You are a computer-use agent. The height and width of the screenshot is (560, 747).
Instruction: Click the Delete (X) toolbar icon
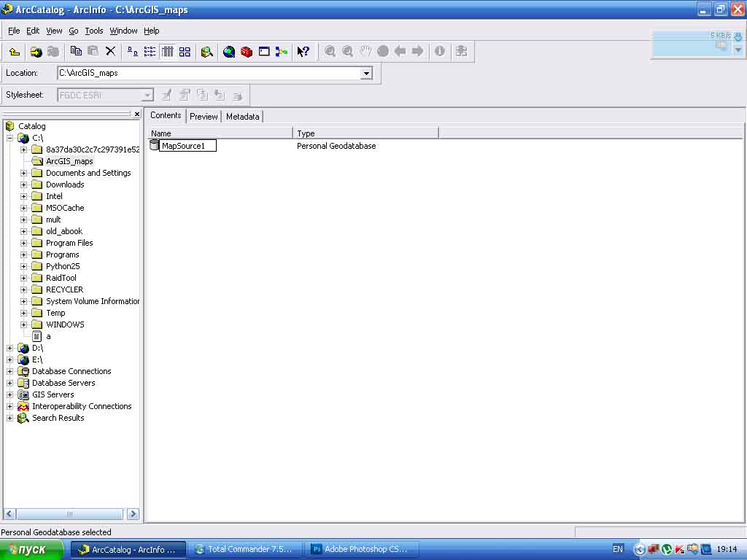(x=111, y=51)
